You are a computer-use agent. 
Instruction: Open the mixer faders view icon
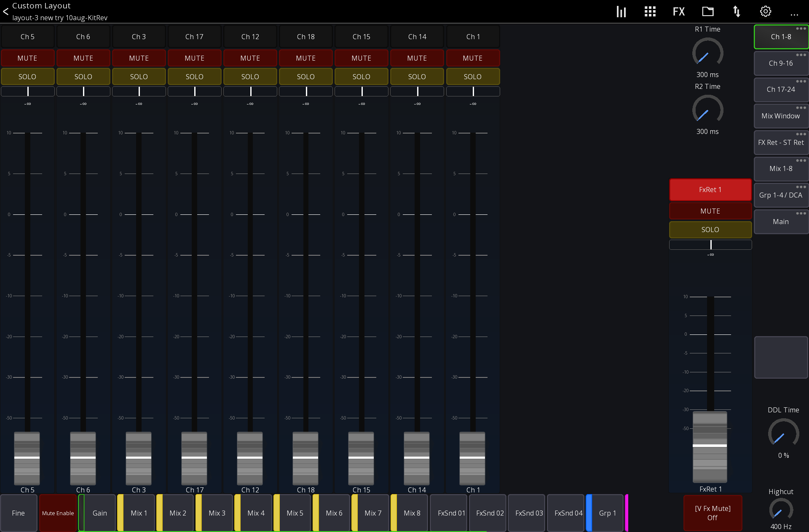click(621, 11)
